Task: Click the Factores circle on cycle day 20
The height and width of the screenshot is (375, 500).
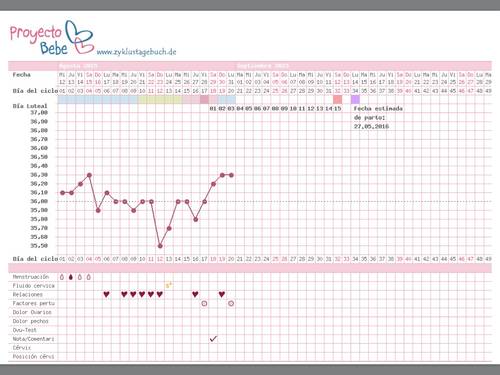Action: [x=231, y=303]
